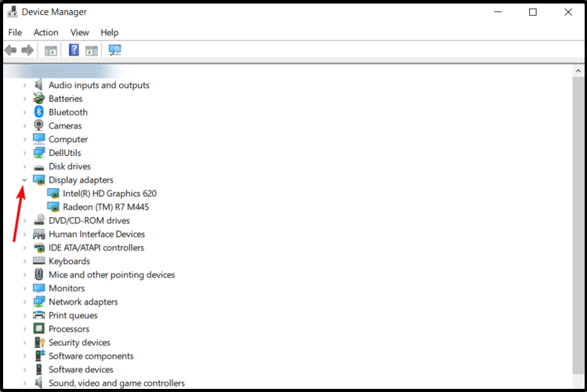Click the DVD/CD-ROM drives icon
Image resolution: width=587 pixels, height=392 pixels.
pos(39,220)
